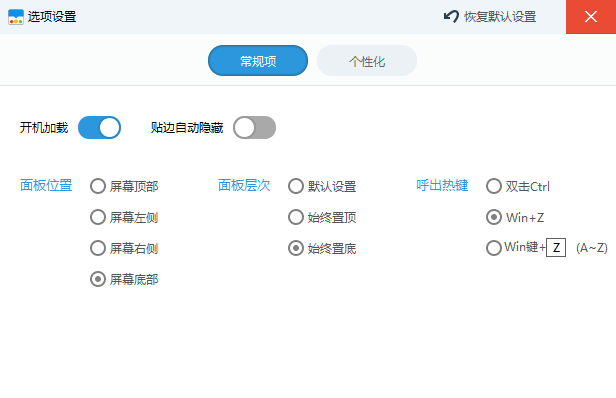Click the 呼出热键 label
The height and width of the screenshot is (398, 616).
point(442,185)
